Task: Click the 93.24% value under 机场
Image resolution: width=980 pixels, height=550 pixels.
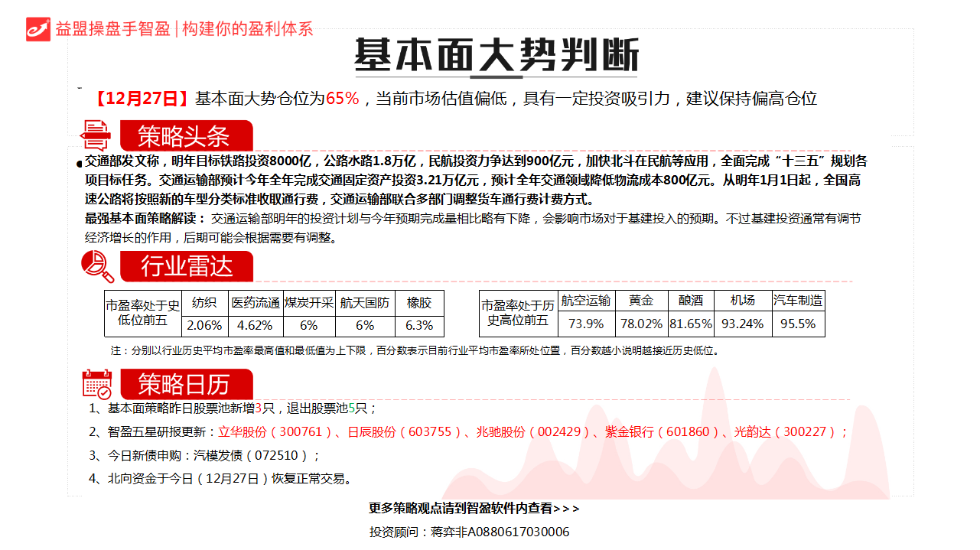Action: tap(742, 324)
